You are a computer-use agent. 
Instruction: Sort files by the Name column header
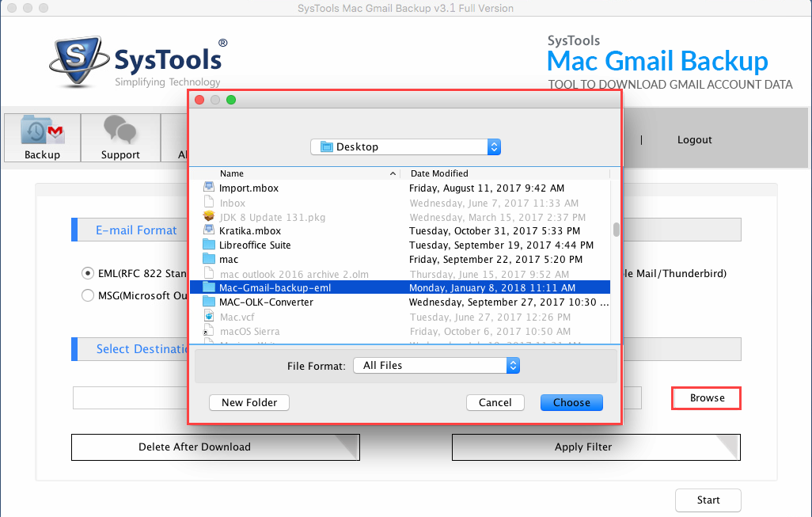pos(231,173)
